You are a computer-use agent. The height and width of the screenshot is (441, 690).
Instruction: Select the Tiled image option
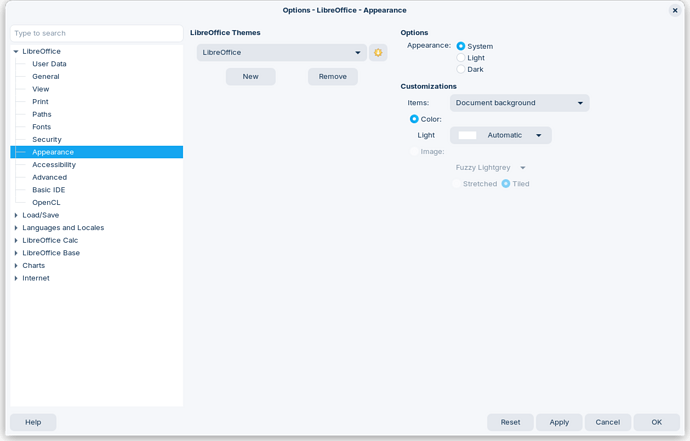tap(506, 184)
